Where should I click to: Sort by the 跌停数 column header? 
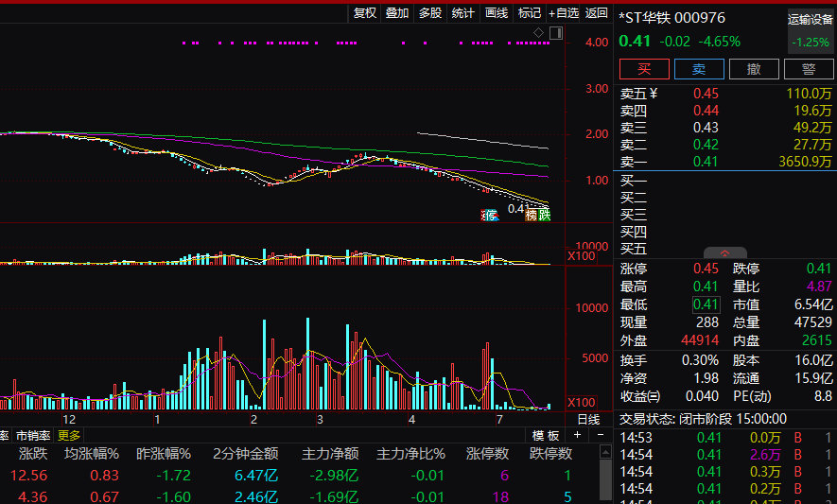point(550,454)
